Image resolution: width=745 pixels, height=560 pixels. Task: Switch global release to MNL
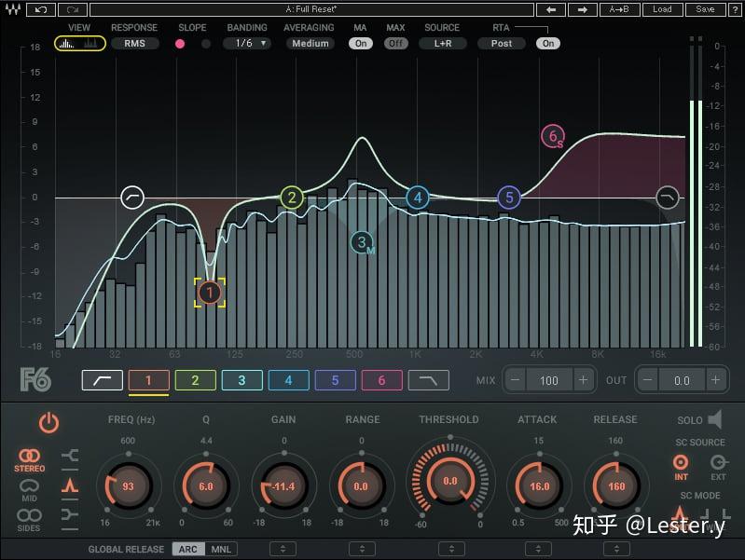[x=221, y=549]
